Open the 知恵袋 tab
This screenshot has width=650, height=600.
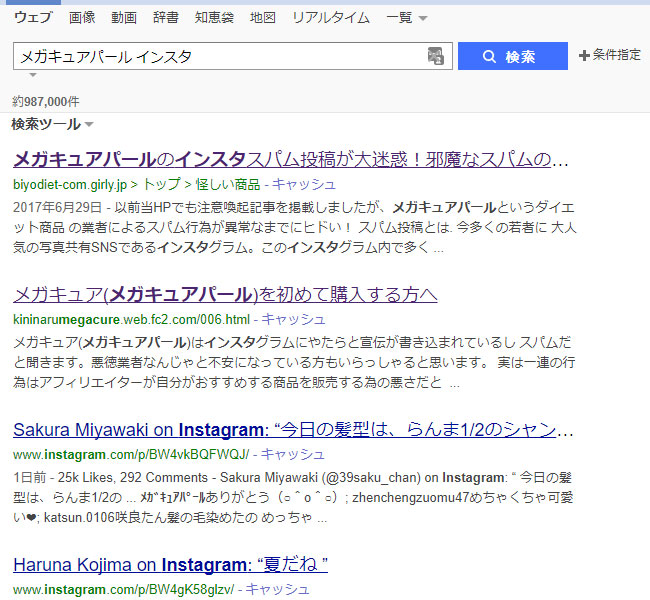[214, 18]
